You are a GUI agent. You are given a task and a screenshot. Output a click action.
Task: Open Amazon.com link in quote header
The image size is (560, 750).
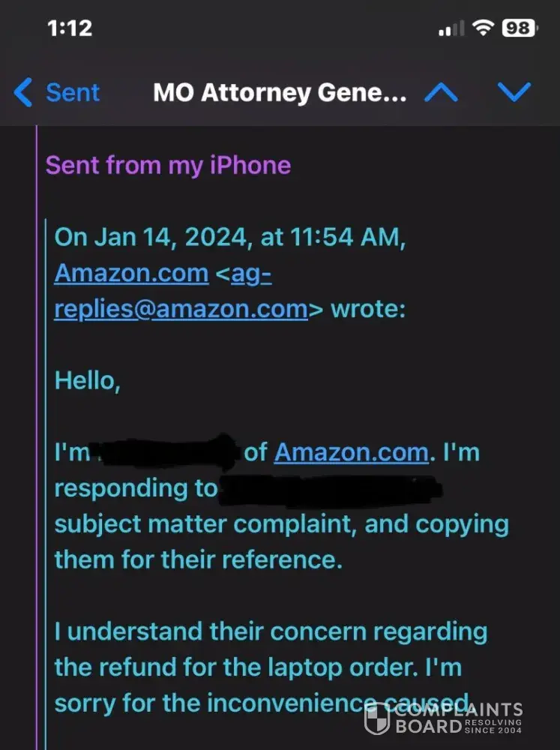coord(131,274)
